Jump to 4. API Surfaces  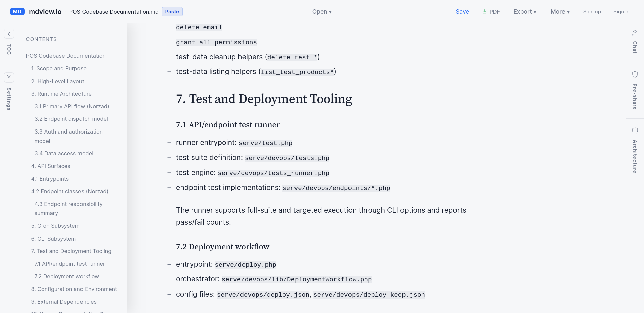click(51, 166)
